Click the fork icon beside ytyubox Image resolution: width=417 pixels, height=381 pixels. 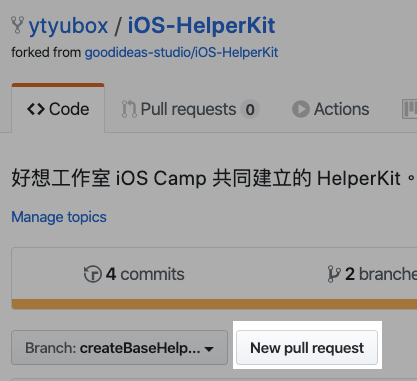(x=17, y=25)
